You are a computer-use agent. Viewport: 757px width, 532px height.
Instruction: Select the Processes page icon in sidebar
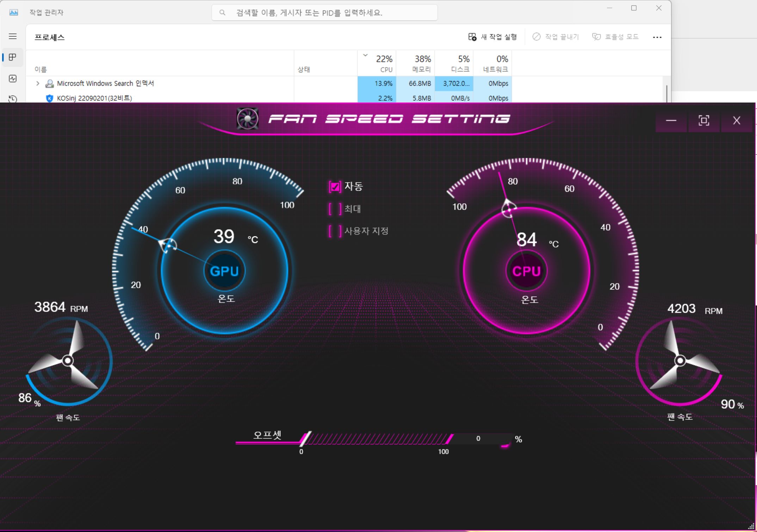click(x=13, y=57)
